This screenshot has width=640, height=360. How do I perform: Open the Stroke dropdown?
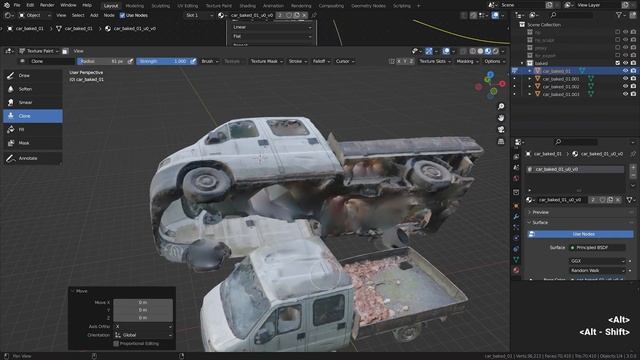tap(298, 61)
